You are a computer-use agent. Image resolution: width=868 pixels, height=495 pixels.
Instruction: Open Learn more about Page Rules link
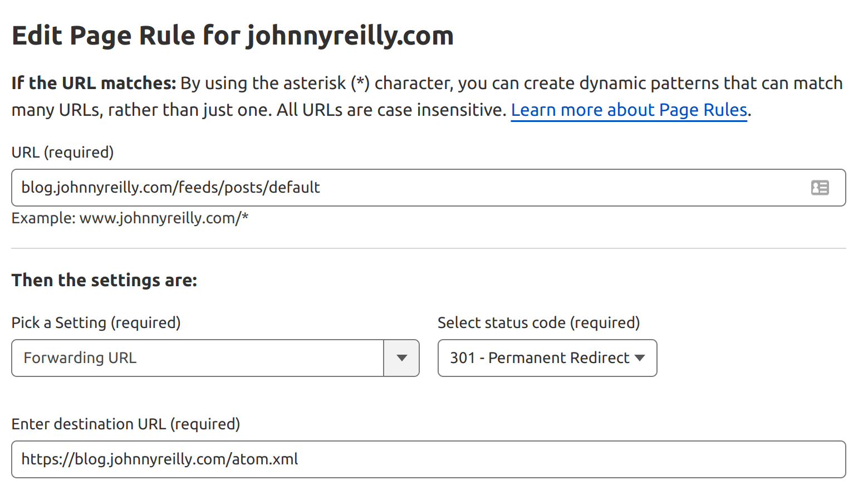point(629,110)
